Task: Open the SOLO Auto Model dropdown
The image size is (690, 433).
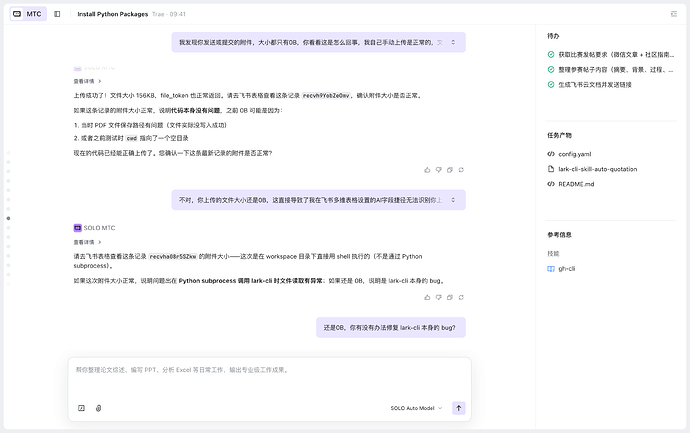Action: pos(415,408)
